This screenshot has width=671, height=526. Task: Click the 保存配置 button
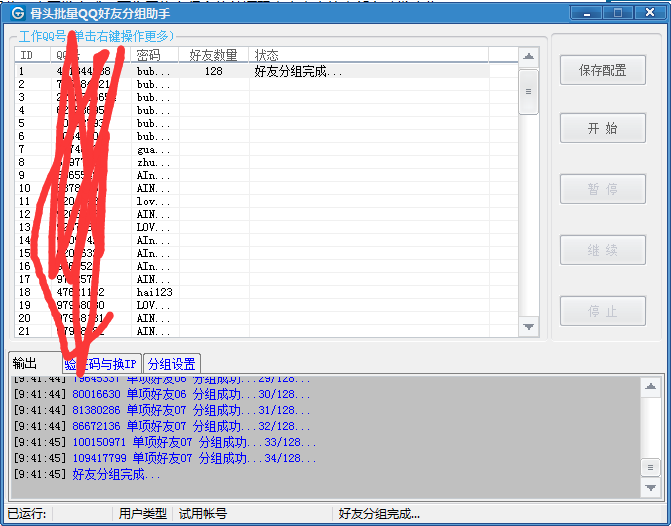click(x=603, y=70)
